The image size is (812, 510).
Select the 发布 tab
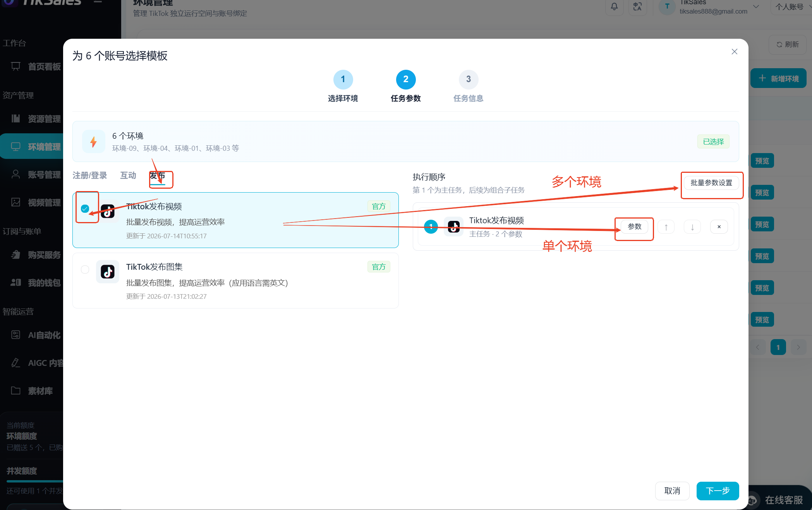point(158,176)
